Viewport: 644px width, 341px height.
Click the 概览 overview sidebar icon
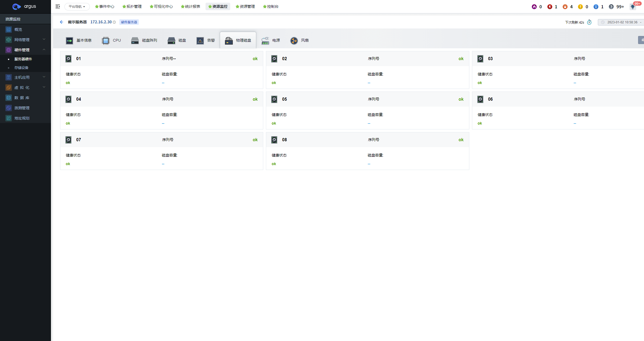point(9,30)
